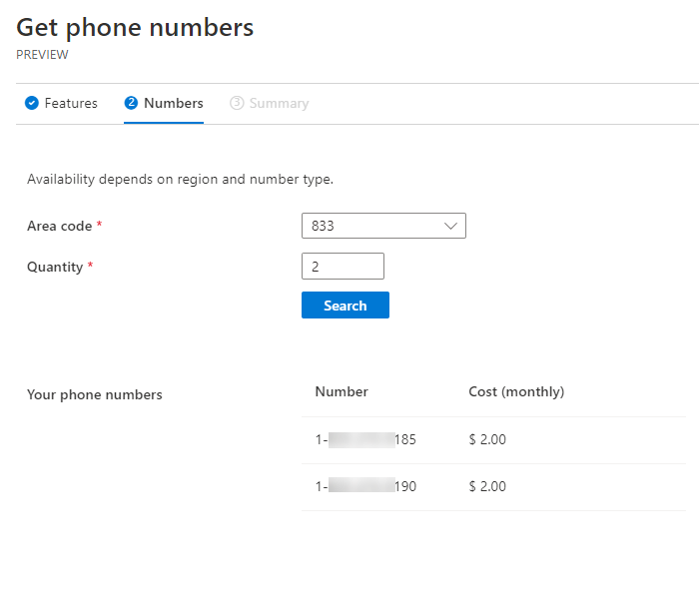Select the phone number ending in 190
699x616 pixels.
[365, 486]
